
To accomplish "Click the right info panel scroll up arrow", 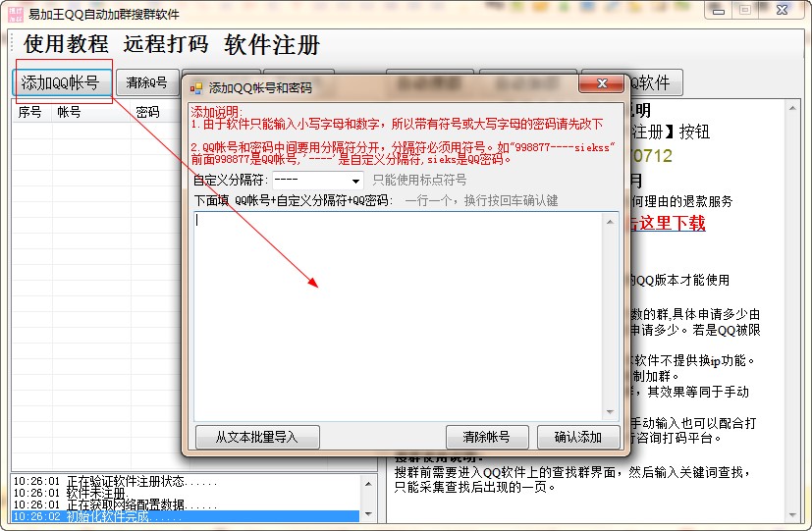I will [792, 108].
